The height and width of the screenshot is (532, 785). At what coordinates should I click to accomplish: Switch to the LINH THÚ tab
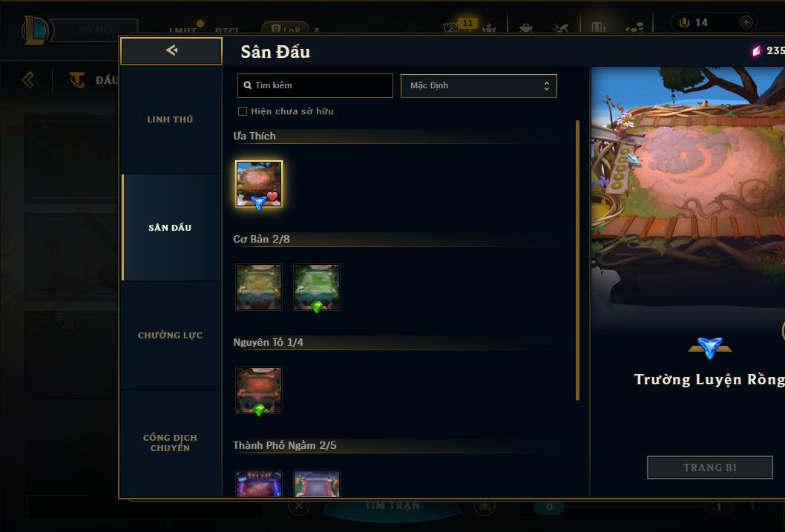[x=170, y=119]
